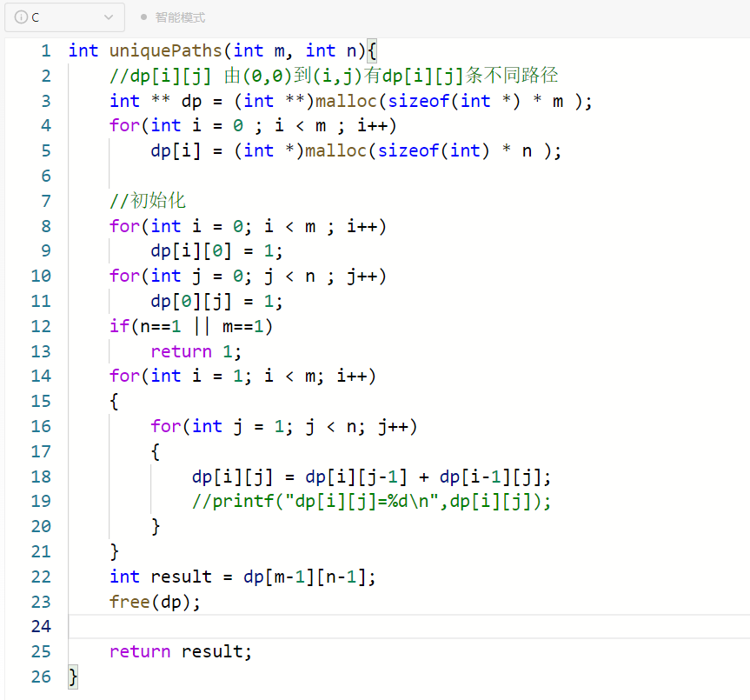The image size is (750, 700).
Task: Open the C language dropdown
Action: (x=64, y=17)
